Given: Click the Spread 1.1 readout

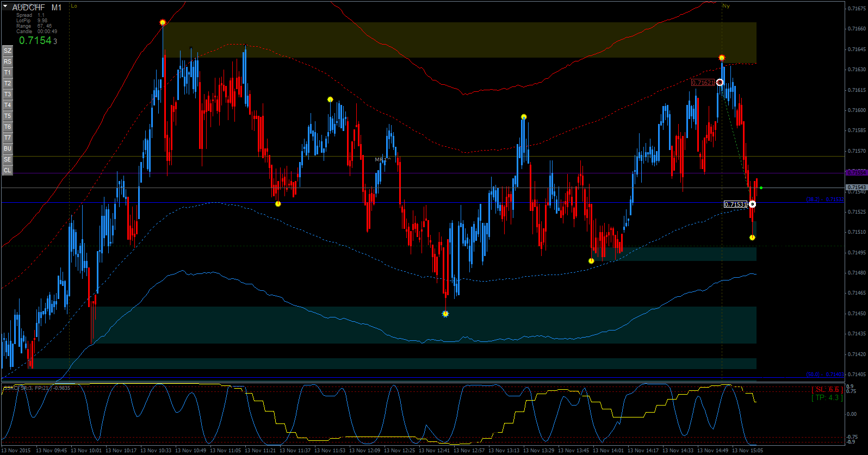Looking at the screenshot, I should 30,15.
